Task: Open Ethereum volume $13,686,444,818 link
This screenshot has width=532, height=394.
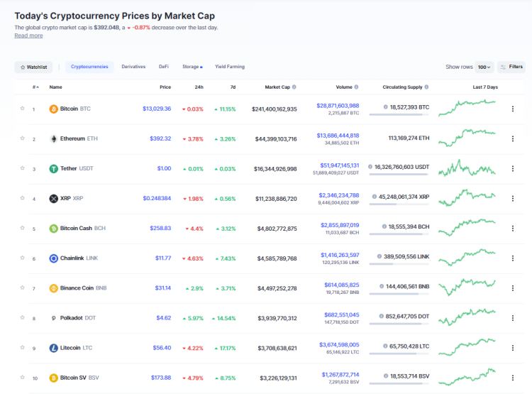Action: point(338,136)
